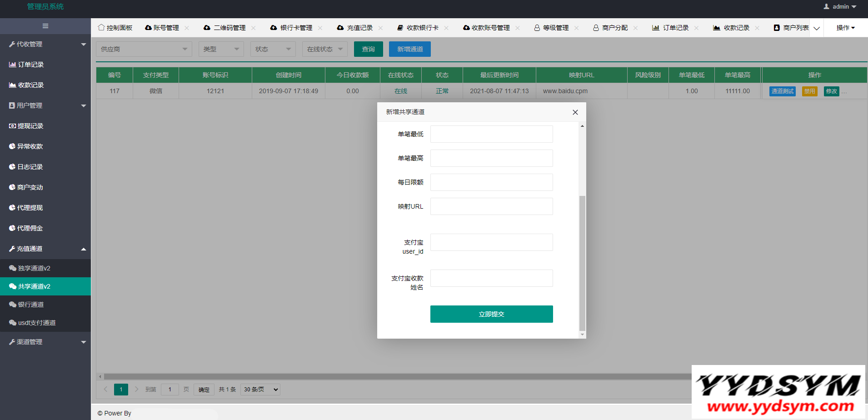Click the dialog vertical scrollbar thumb
The width and height of the screenshot is (868, 420).
(582, 263)
